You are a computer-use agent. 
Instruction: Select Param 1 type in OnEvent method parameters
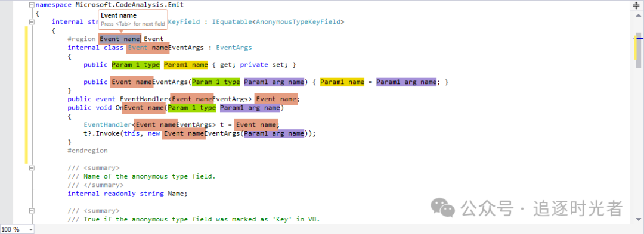(192, 108)
